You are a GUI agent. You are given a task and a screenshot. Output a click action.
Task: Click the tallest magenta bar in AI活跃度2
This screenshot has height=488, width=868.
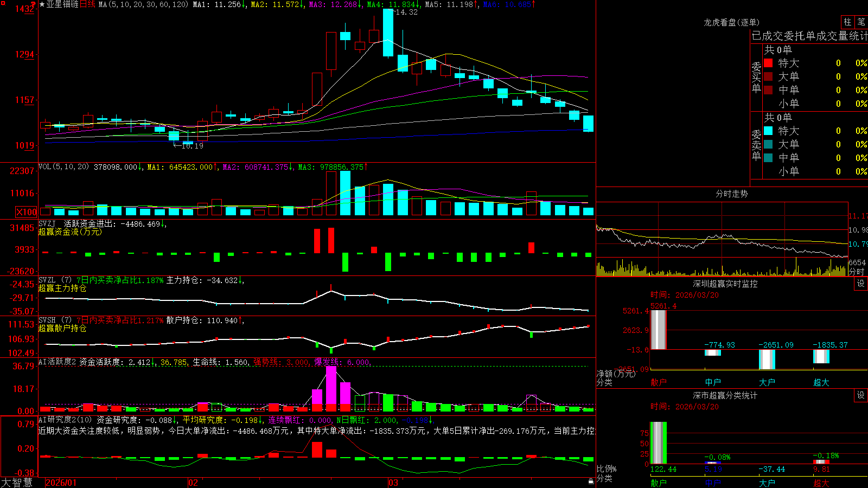(x=331, y=388)
